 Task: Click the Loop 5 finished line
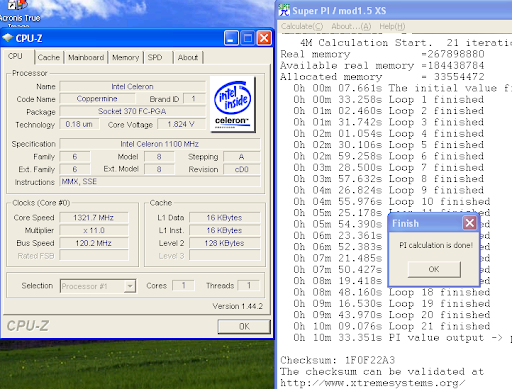tap(389, 145)
